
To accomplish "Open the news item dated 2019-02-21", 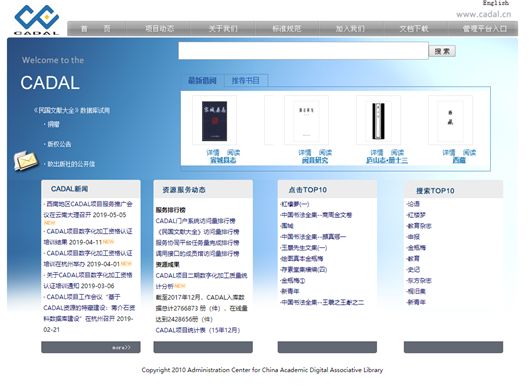I will [x=89, y=313].
